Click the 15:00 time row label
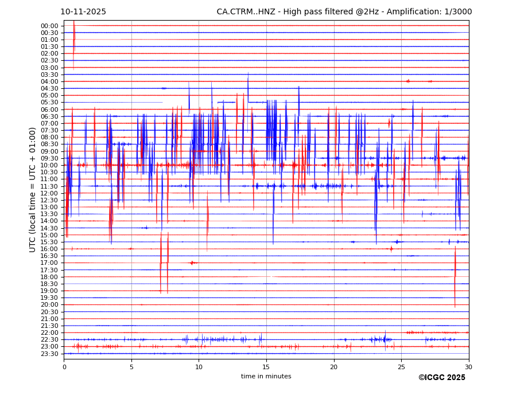532x399 pixels. 49,235
